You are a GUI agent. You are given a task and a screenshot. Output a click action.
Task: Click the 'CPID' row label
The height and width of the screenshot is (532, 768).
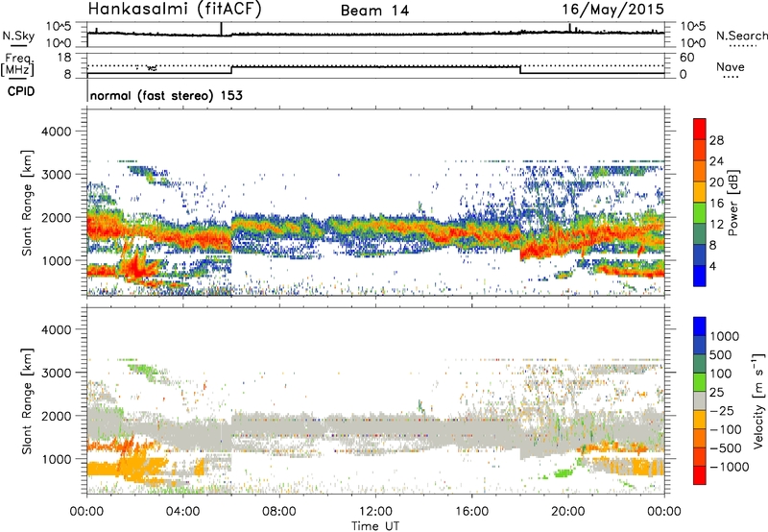tap(21, 91)
